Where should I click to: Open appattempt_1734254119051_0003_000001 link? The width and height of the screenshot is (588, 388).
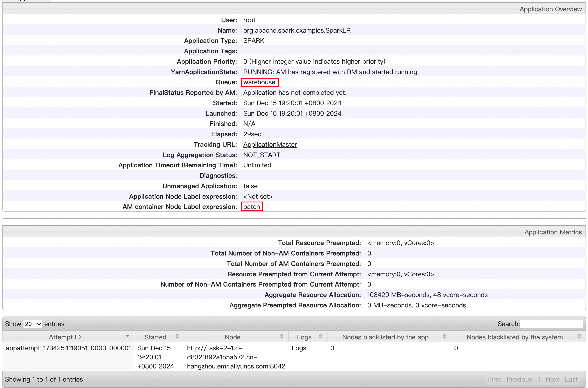pos(68,348)
